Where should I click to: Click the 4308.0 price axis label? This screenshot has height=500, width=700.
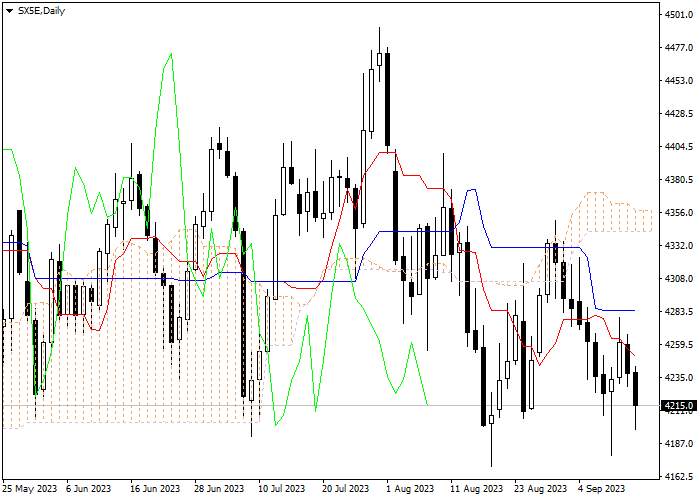pos(679,279)
